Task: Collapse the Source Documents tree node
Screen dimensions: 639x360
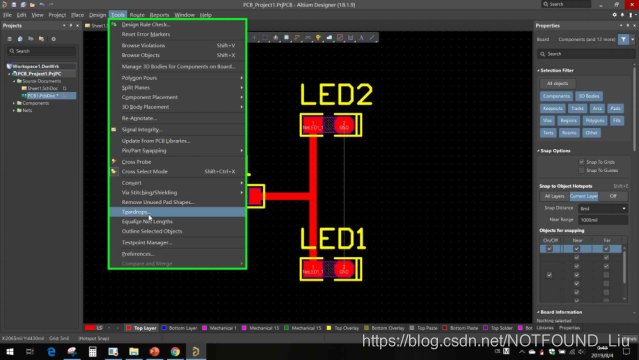Action: (14, 81)
